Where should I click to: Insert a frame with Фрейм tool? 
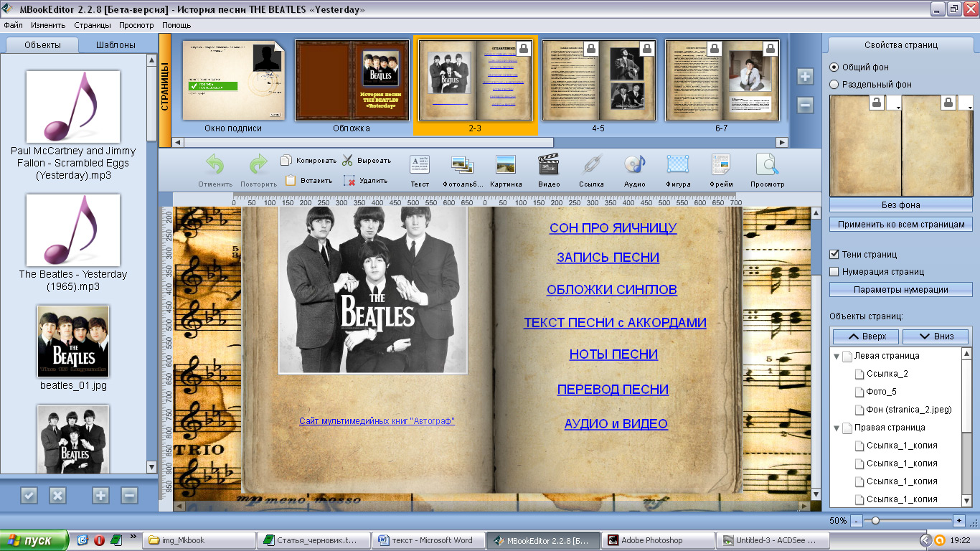click(x=721, y=164)
